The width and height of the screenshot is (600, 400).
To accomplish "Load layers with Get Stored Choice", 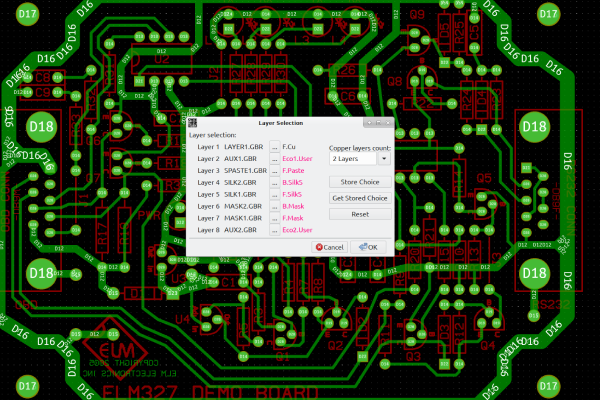I will (360, 198).
